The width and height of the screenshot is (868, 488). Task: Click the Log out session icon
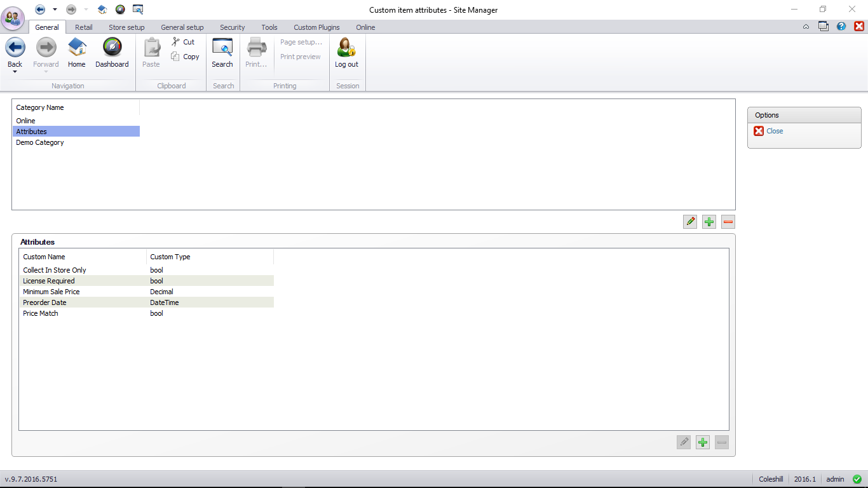coord(346,48)
